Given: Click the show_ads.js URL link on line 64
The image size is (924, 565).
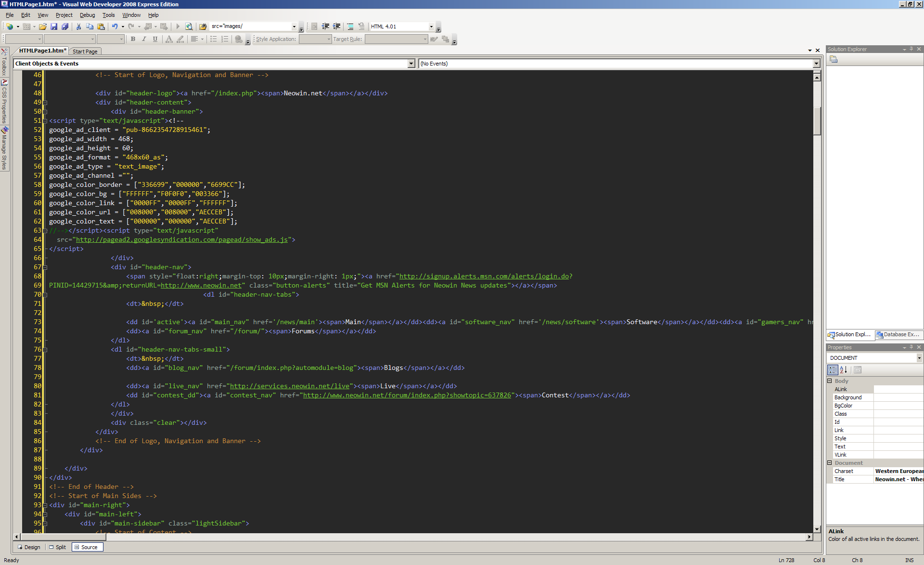Looking at the screenshot, I should pos(182,240).
